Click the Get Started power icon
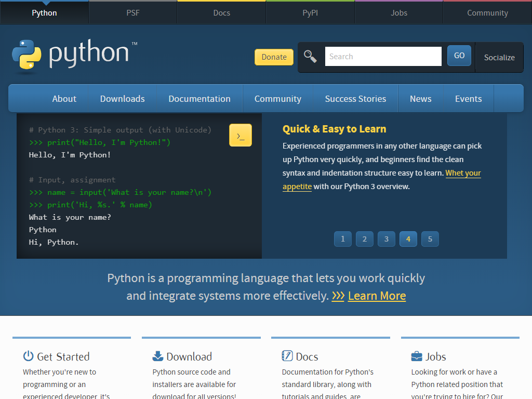Screen dimensions: 532x399 28,356
